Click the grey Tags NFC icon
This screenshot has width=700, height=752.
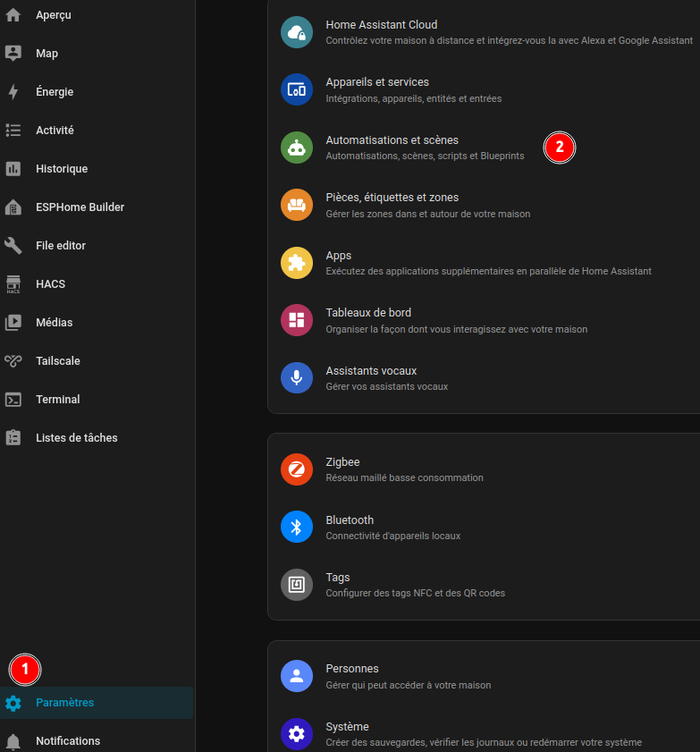(x=297, y=585)
